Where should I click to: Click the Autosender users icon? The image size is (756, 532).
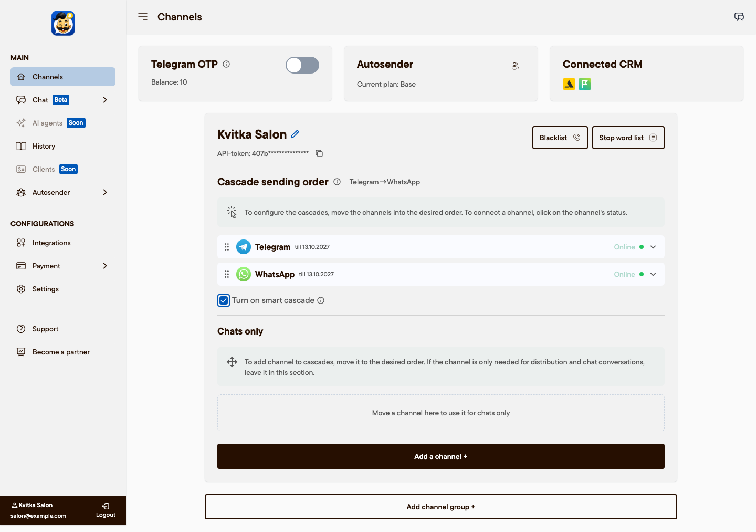tap(516, 66)
